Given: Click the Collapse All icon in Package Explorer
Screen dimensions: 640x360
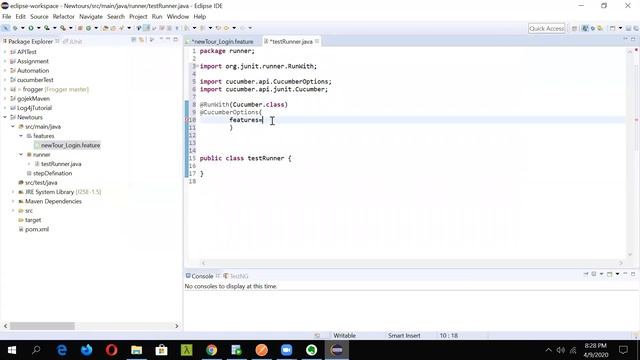Looking at the screenshot, I should click(x=133, y=40).
